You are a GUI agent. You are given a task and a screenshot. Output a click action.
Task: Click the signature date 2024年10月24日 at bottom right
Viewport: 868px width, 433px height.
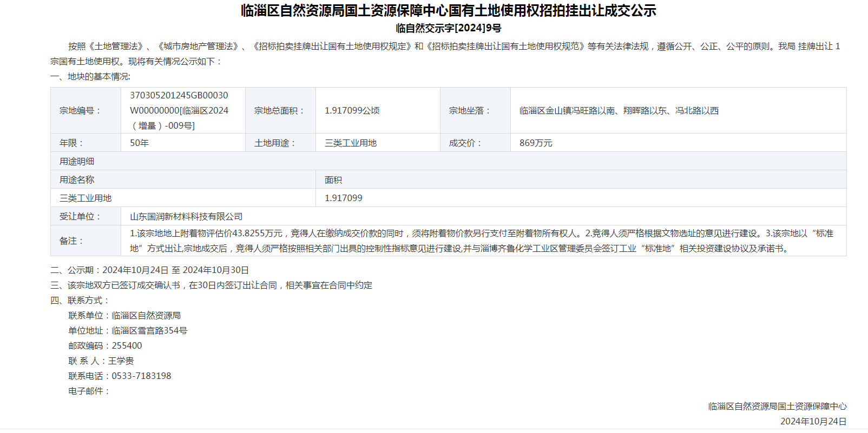[x=813, y=421]
